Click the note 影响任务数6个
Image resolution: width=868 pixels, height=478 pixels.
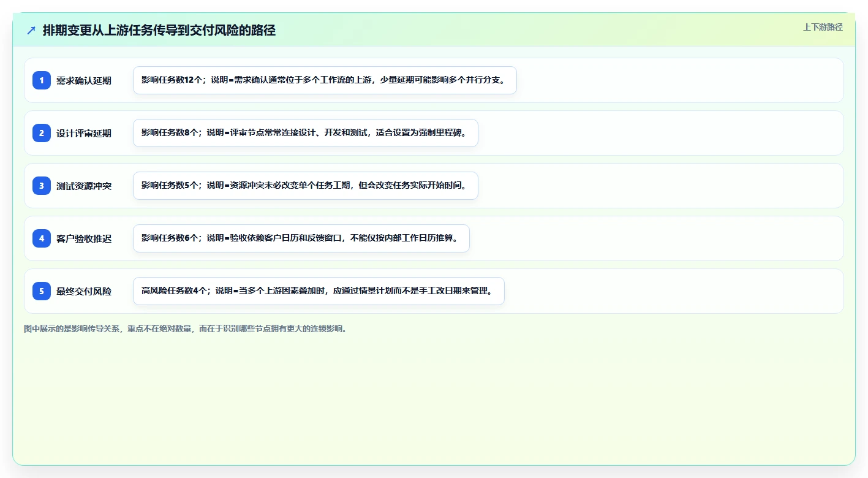click(301, 238)
